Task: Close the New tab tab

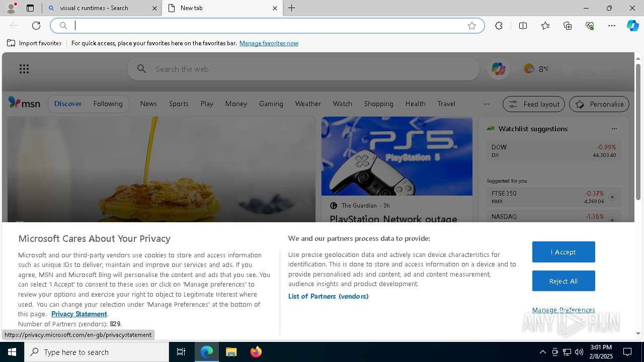Action: coord(275,8)
